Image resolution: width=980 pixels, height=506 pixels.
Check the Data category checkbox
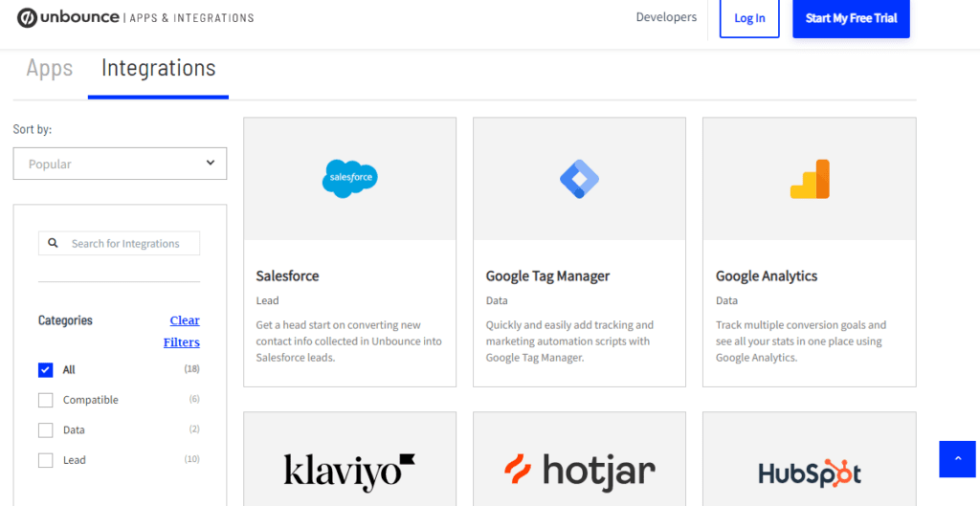point(46,429)
